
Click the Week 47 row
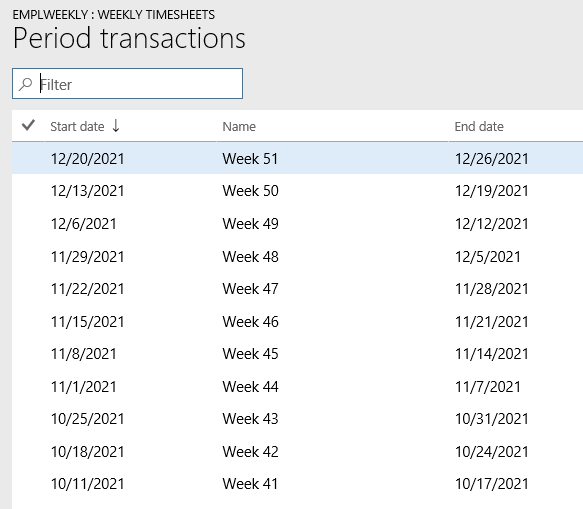click(x=297, y=289)
